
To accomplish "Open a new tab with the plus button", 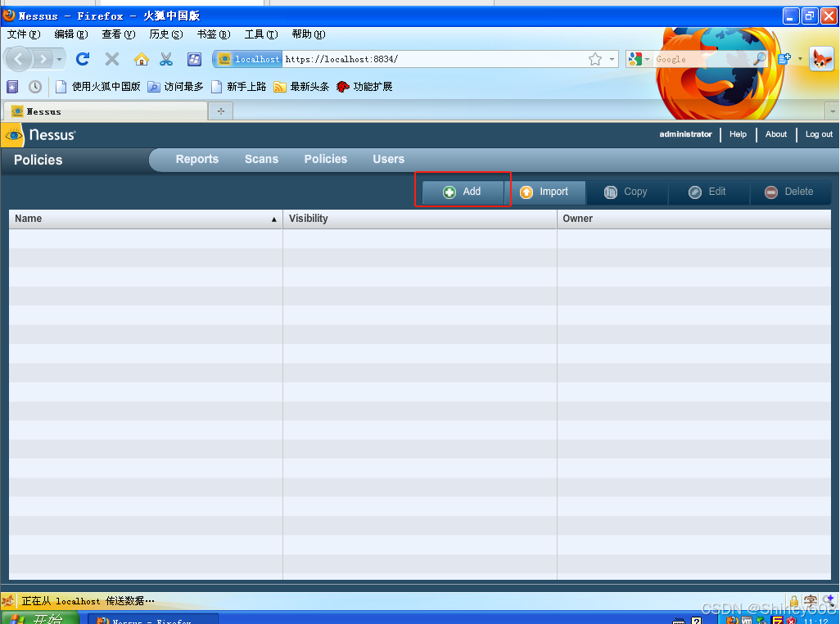I will coord(221,111).
